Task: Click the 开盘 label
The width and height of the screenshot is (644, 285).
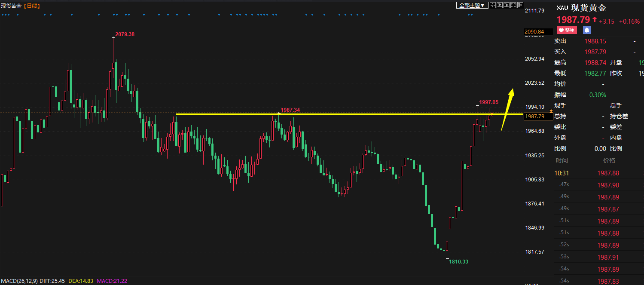Action: click(x=616, y=63)
